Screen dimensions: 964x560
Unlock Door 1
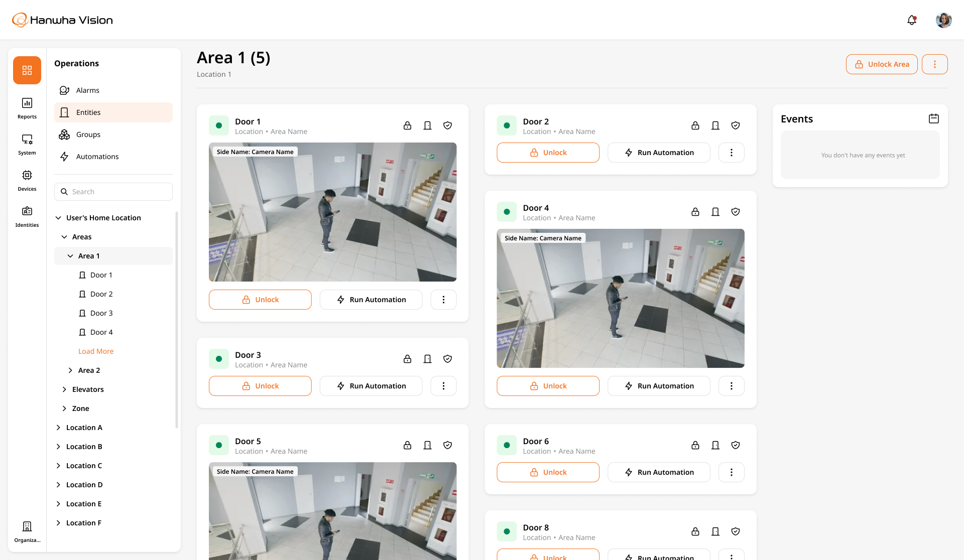click(x=260, y=300)
